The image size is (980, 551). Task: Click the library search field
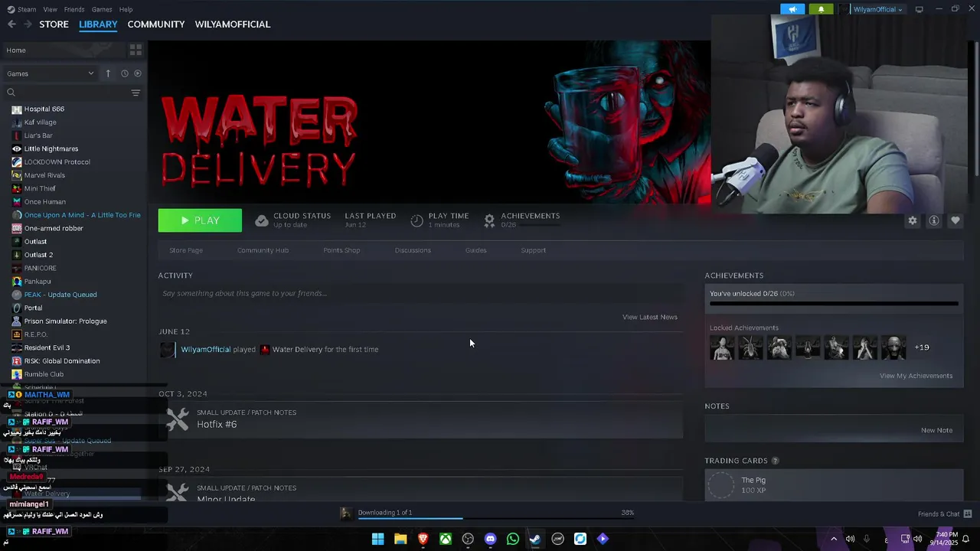click(x=73, y=93)
